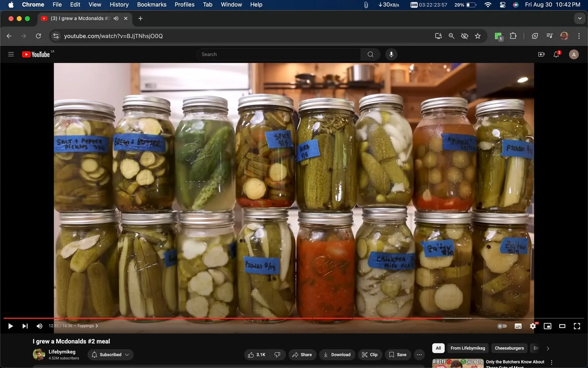Screen dimensions: 588x368
Task: Share the video
Action: coord(302,355)
